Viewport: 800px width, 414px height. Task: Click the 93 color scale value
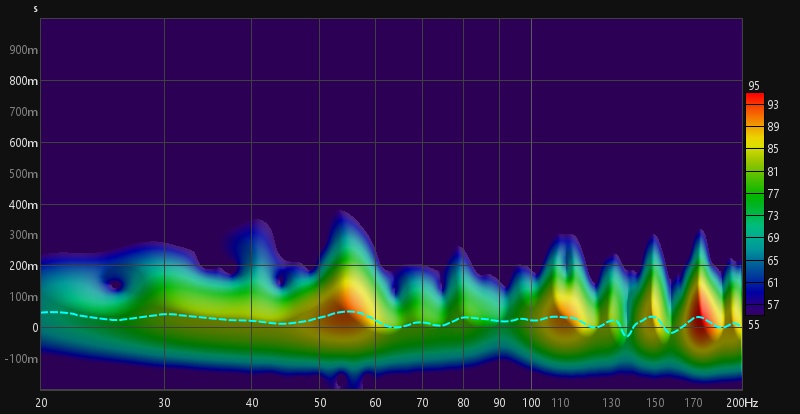[x=772, y=105]
